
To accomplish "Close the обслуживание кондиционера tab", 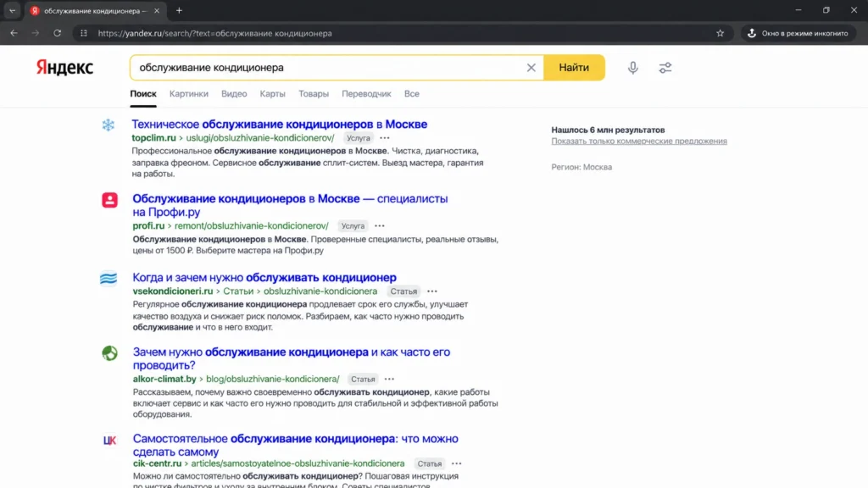I will click(157, 10).
